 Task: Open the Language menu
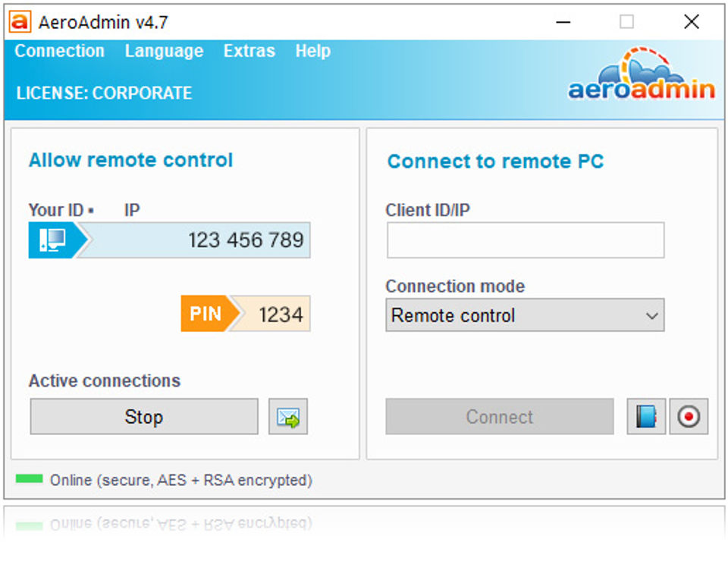coord(164,51)
